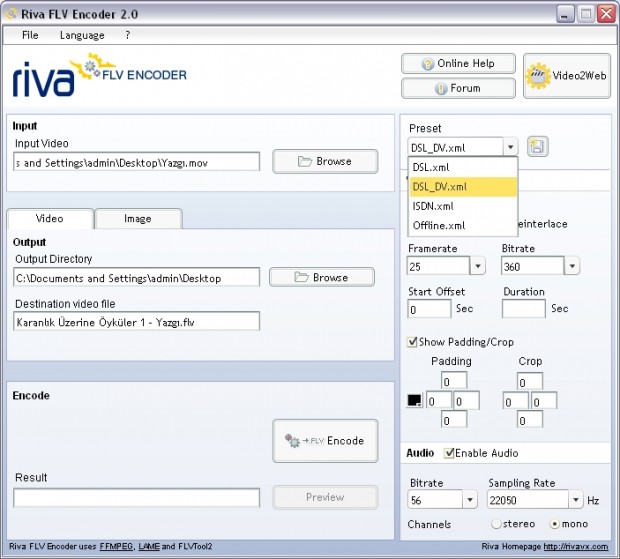
Task: Start encoding with the Encode button
Action: click(x=325, y=441)
